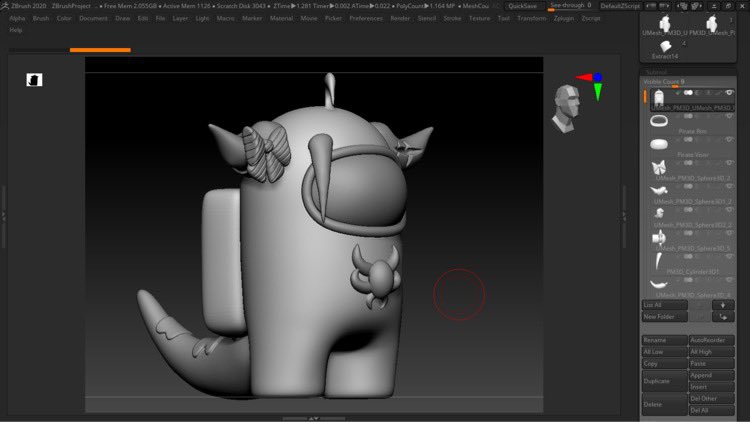The height and width of the screenshot is (422, 750).
Task: Click the Del Other button
Action: 711,399
